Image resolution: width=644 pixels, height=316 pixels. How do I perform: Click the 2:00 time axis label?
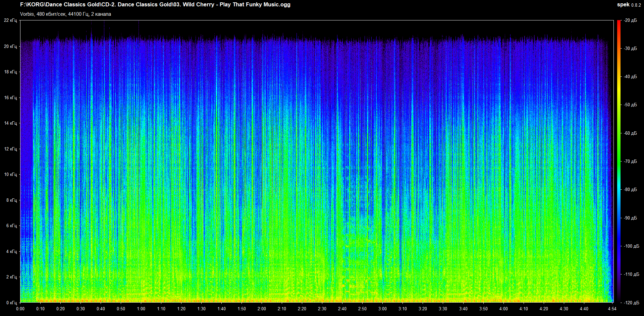[262, 309]
